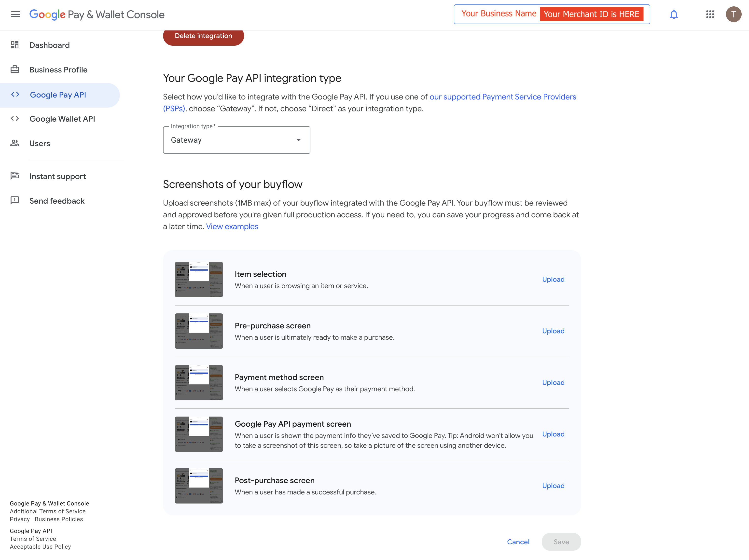This screenshot has height=560, width=749.
Task: Click the Send feedback icon
Action: pyautogui.click(x=14, y=200)
